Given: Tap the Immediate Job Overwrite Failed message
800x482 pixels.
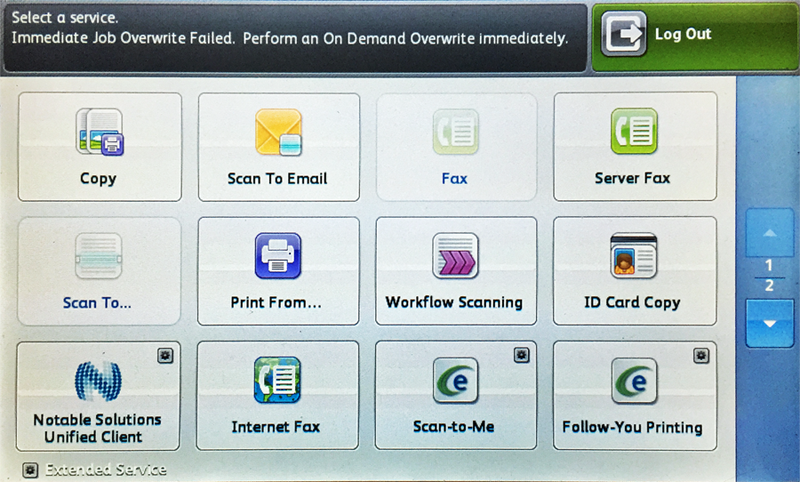Looking at the screenshot, I should tap(290, 38).
